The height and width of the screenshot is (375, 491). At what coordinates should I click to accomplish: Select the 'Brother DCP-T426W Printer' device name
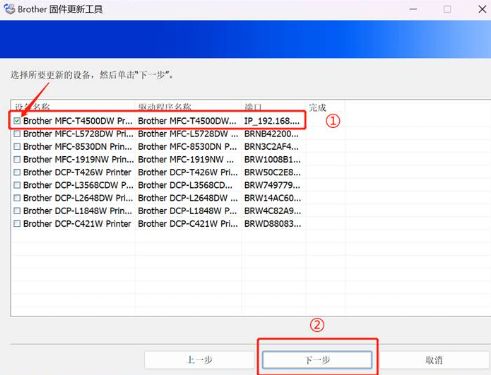(77, 172)
